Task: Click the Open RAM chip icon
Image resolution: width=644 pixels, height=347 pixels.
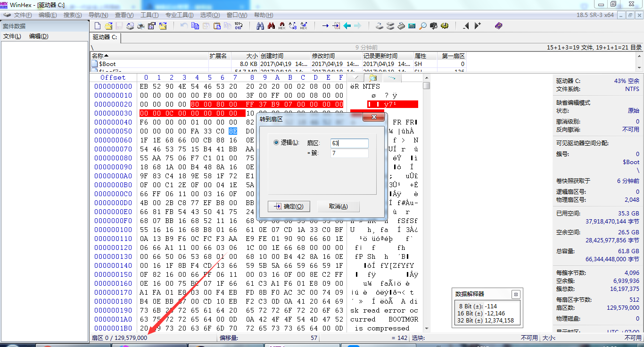Action: coord(401,26)
